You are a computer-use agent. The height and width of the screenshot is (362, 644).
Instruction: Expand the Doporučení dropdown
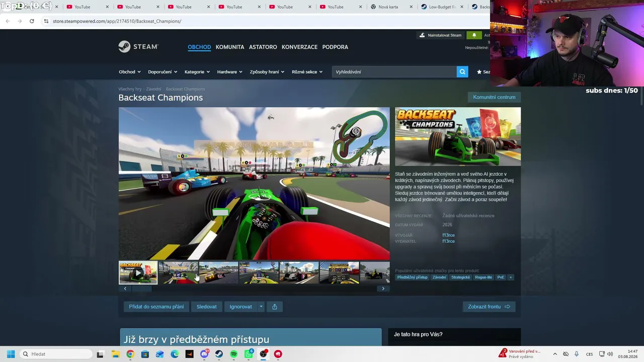(x=163, y=72)
